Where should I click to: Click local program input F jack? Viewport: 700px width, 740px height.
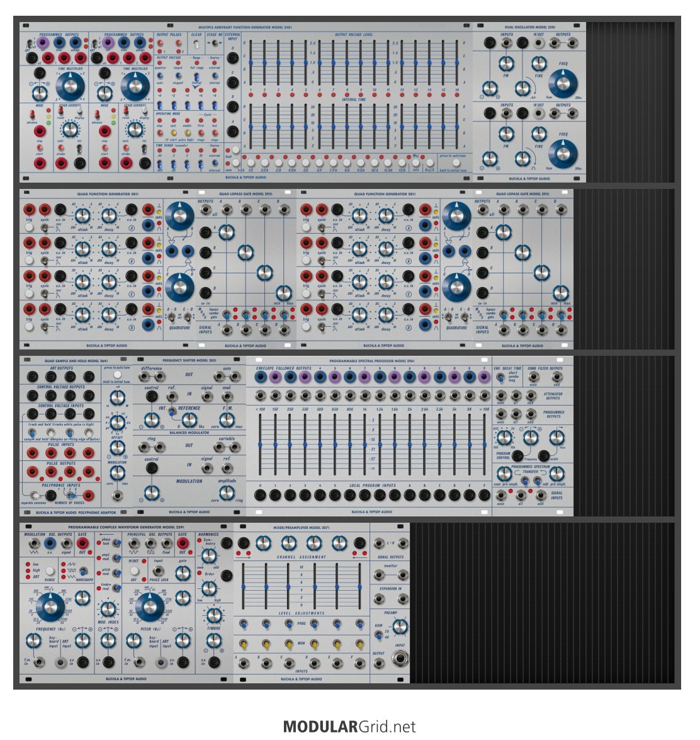click(x=485, y=495)
